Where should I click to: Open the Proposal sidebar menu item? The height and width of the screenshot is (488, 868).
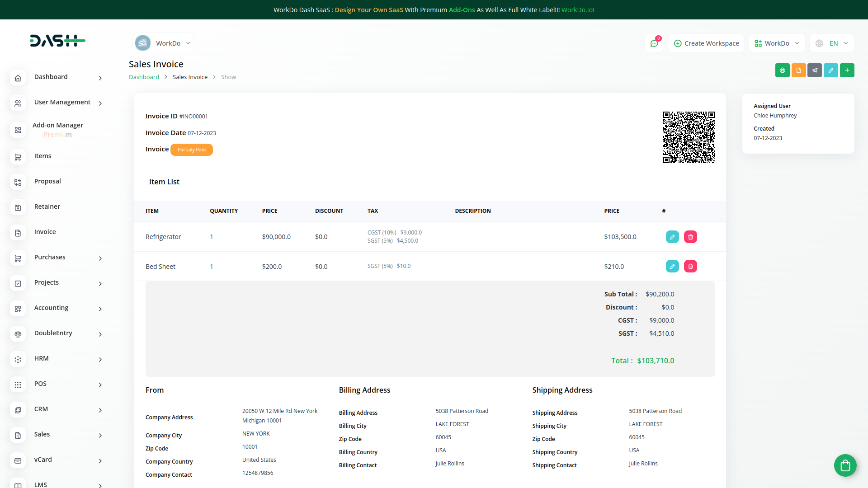47,182
